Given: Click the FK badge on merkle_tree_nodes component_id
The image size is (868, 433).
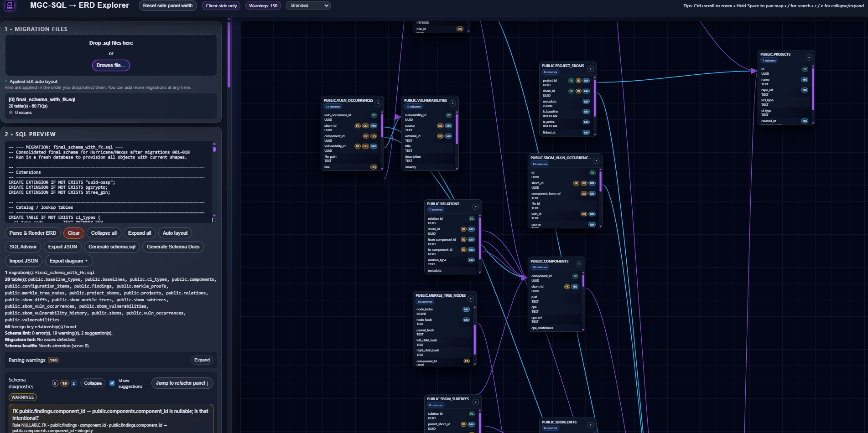Looking at the screenshot, I should coord(467,361).
